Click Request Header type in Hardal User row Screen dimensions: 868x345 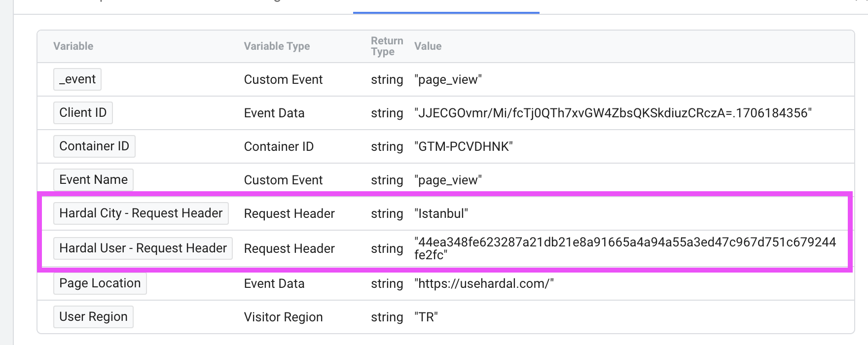coord(289,248)
